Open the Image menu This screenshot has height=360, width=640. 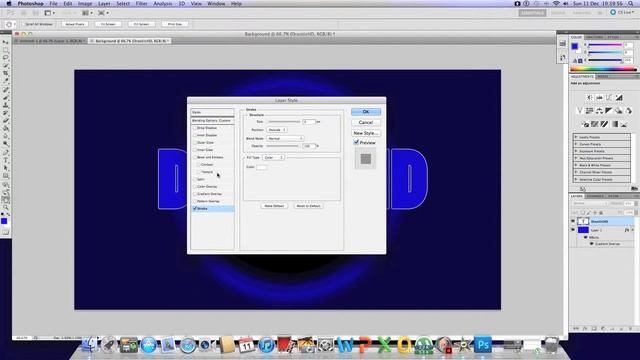(85, 4)
